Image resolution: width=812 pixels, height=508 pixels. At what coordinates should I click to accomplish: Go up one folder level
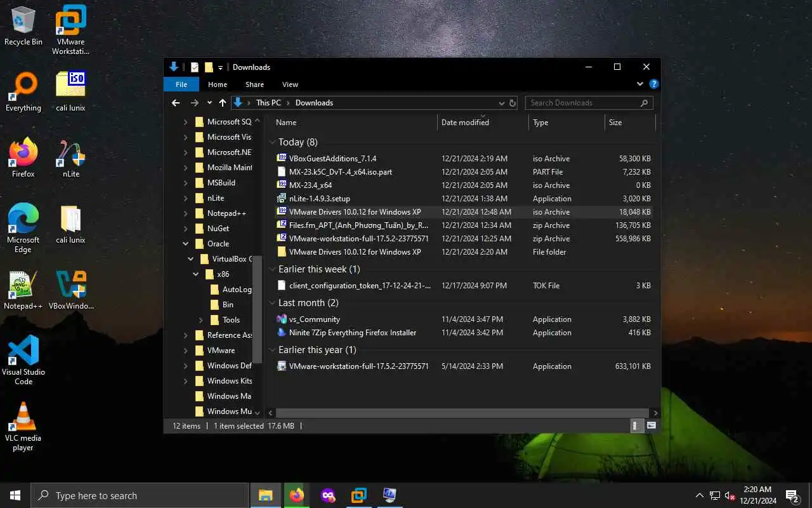pos(223,103)
